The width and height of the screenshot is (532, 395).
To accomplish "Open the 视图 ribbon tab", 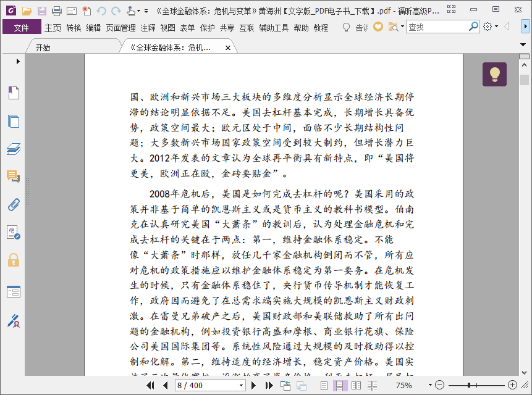I will point(167,28).
